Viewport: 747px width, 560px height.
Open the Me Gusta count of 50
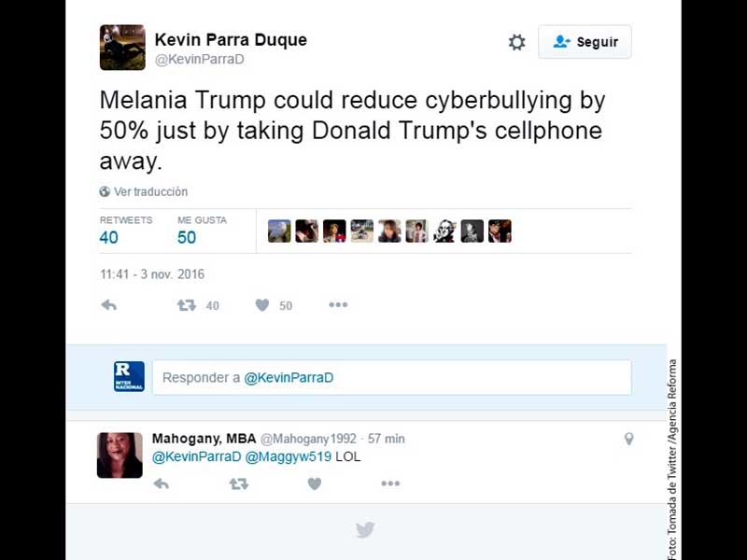[x=202, y=230]
